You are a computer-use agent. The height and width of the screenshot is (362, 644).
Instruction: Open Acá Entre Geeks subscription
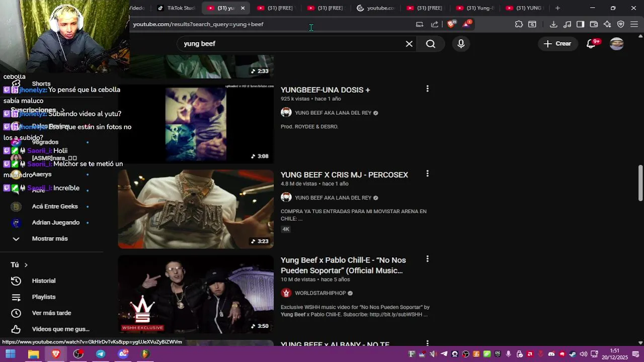(55, 206)
